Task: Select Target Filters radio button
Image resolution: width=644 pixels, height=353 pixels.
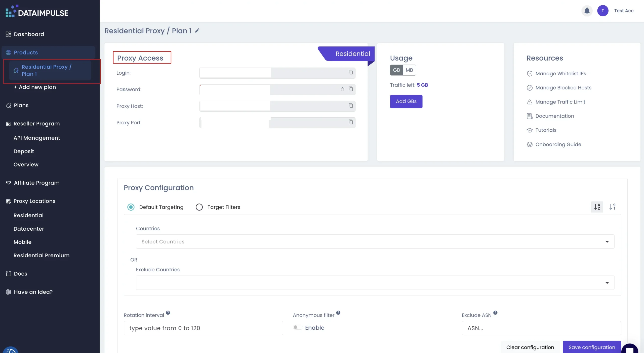Action: pyautogui.click(x=199, y=207)
